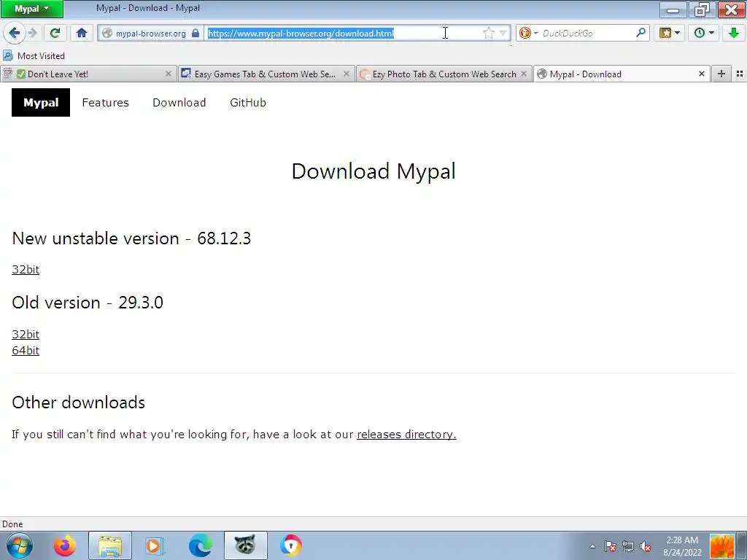
Task: Expand the history button dropdown arrow
Action: click(x=712, y=34)
